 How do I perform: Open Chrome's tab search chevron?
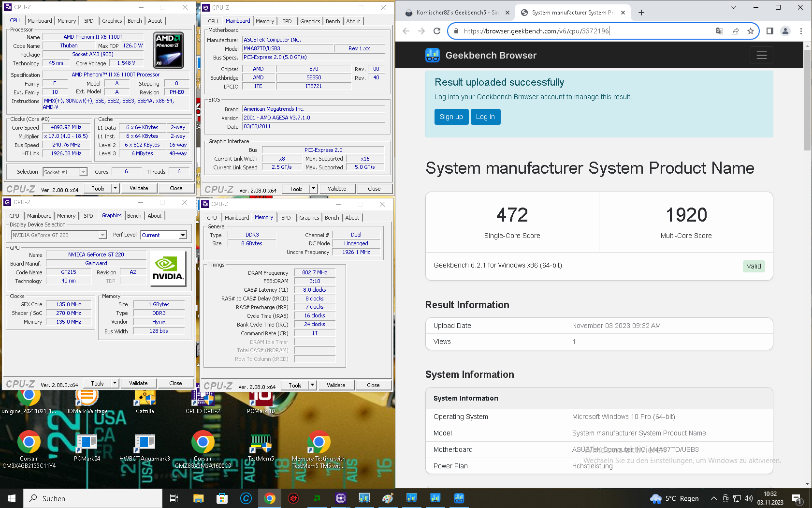[x=733, y=7]
